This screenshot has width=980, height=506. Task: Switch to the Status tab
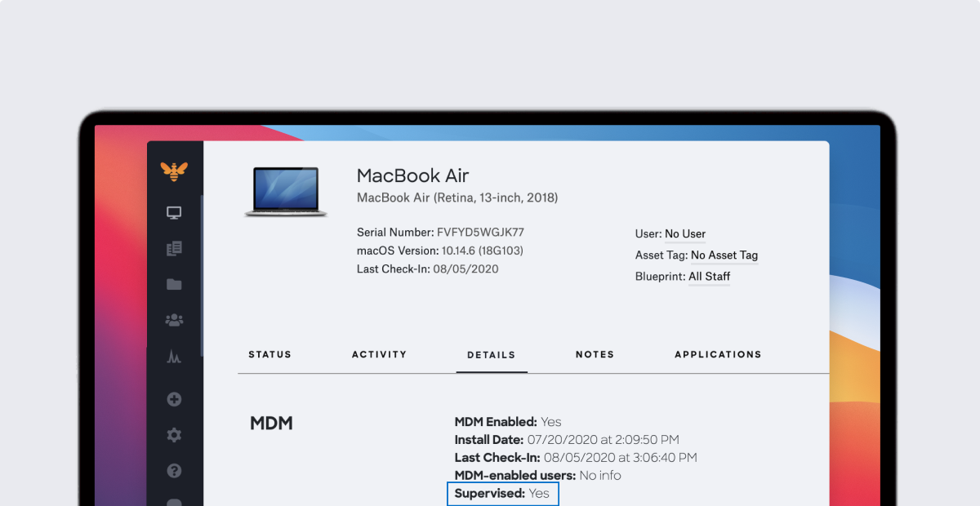[269, 354]
